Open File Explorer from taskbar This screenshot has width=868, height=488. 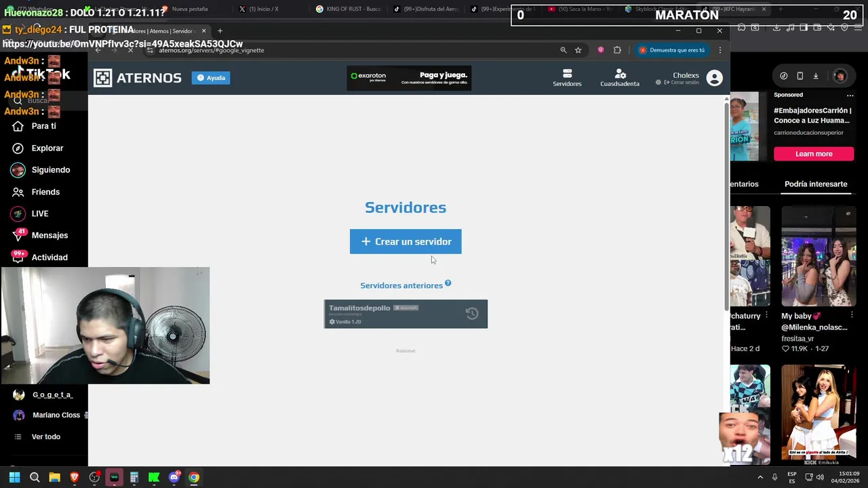click(x=54, y=477)
